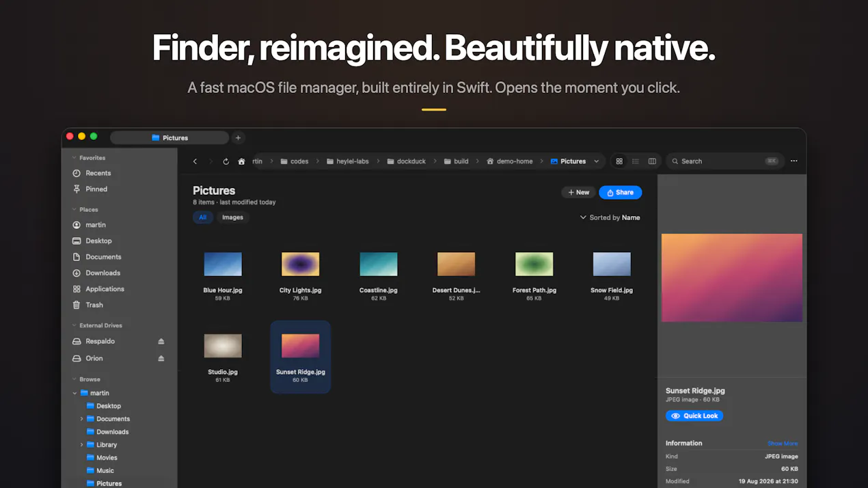Go to home folder icon in toolbar
Viewport: 868px width, 488px height.
click(241, 161)
